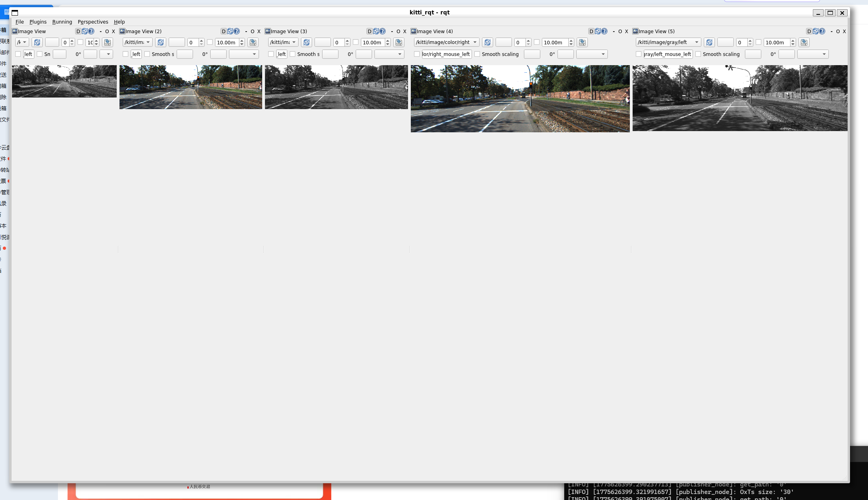Open color scheme dropdown in Image View (5)

(813, 54)
